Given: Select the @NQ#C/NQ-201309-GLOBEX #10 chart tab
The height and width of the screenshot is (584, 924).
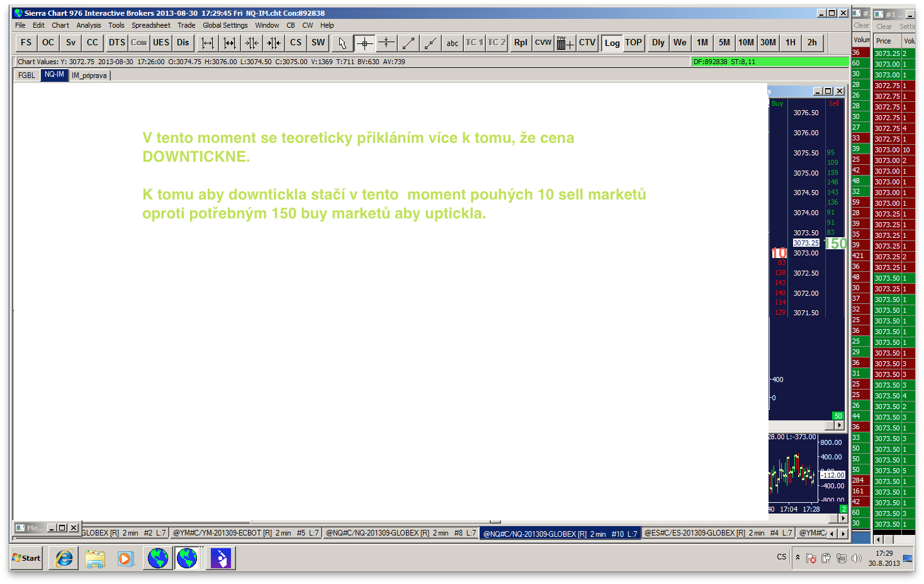Looking at the screenshot, I should click(x=560, y=534).
